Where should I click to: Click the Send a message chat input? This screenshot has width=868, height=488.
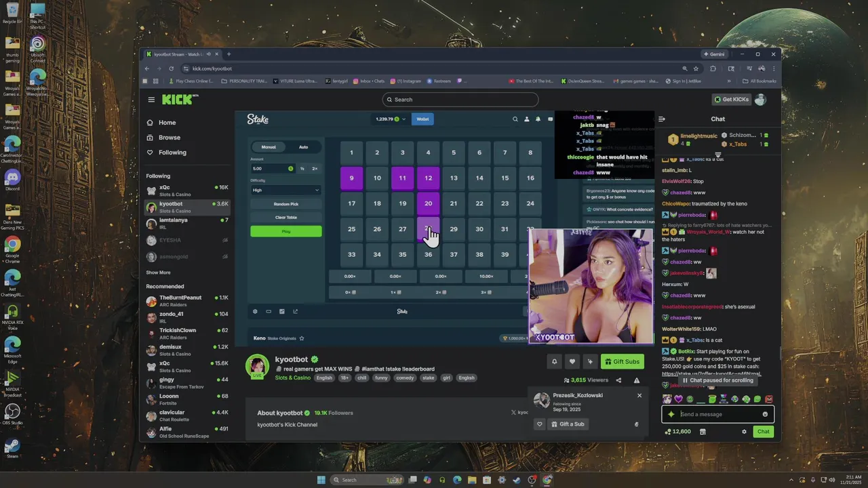718,414
